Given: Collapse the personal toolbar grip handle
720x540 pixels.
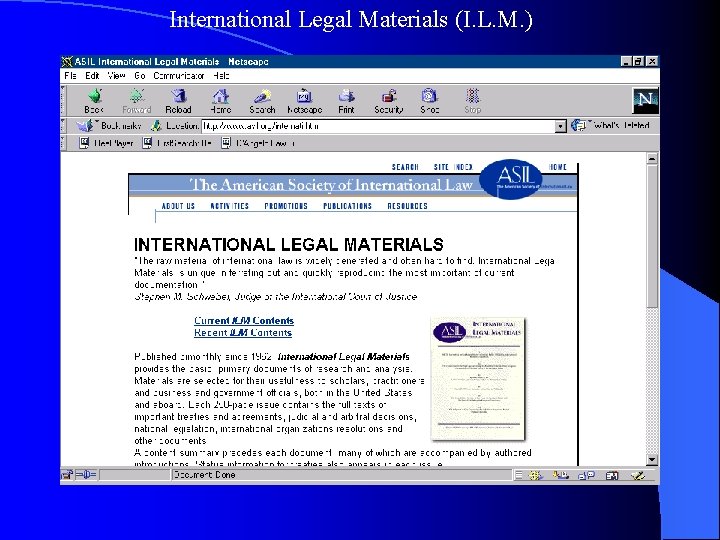Looking at the screenshot, I should point(63,143).
